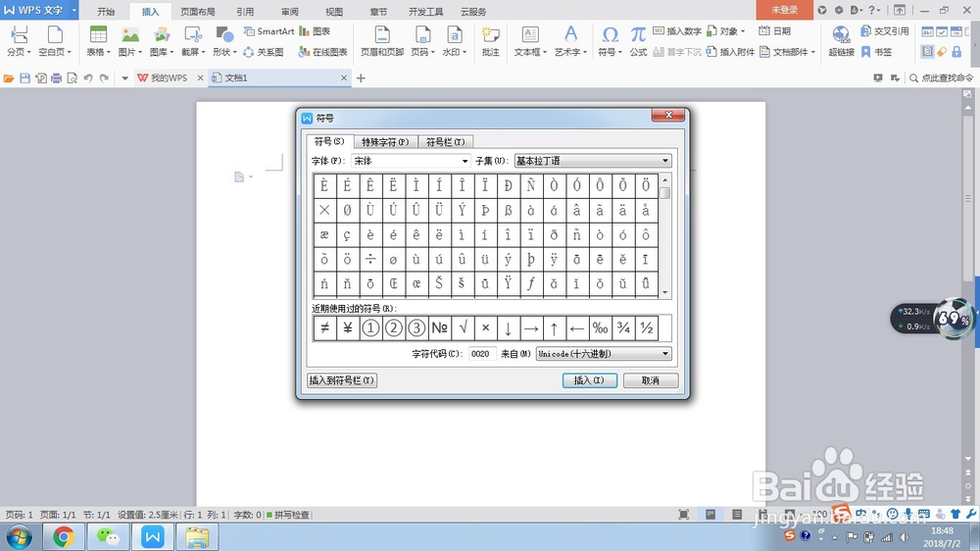The width and height of the screenshot is (980, 551).
Task: Click the Windows Start button
Action: pyautogui.click(x=20, y=536)
